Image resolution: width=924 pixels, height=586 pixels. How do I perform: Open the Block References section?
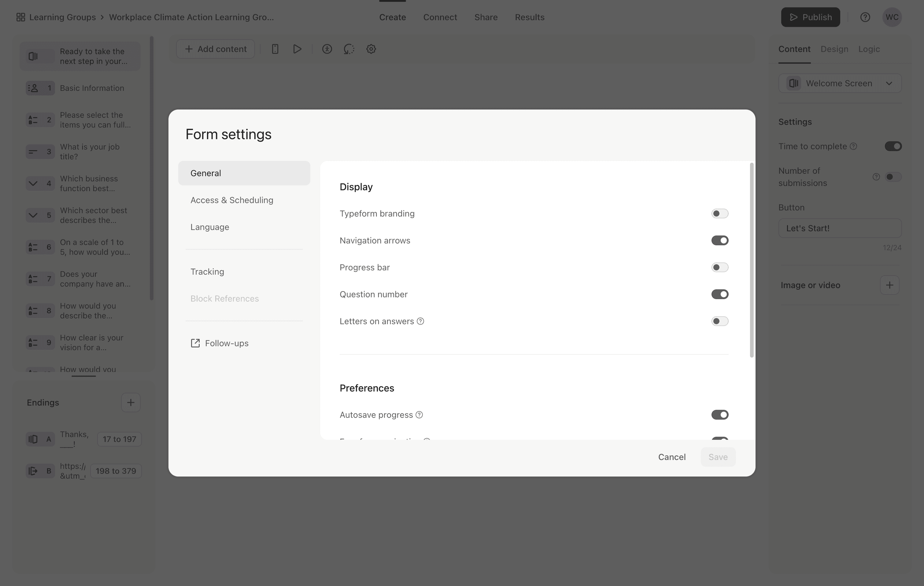pos(244,299)
